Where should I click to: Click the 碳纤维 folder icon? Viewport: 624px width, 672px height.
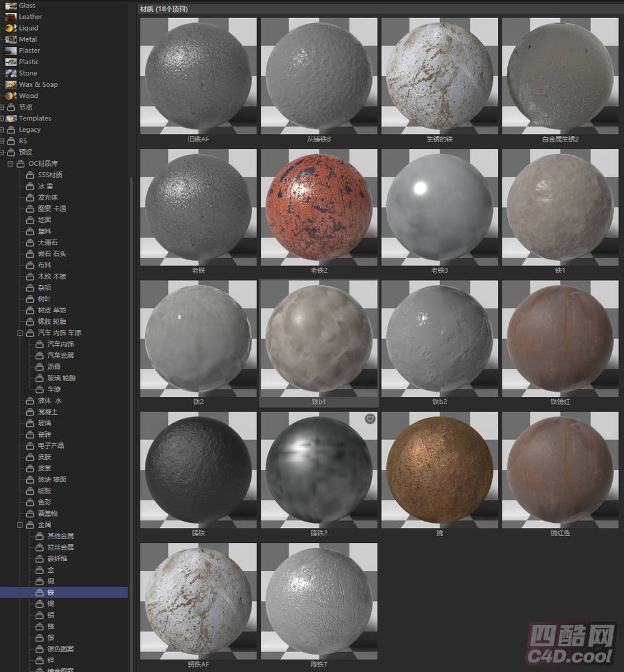pos(39,558)
